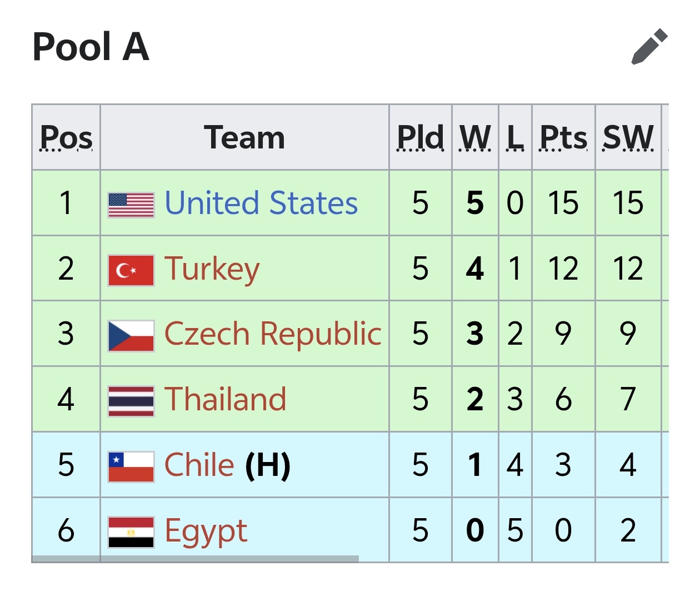Click the pencil edit icon
Screen dimensions: 700x591
(x=649, y=47)
